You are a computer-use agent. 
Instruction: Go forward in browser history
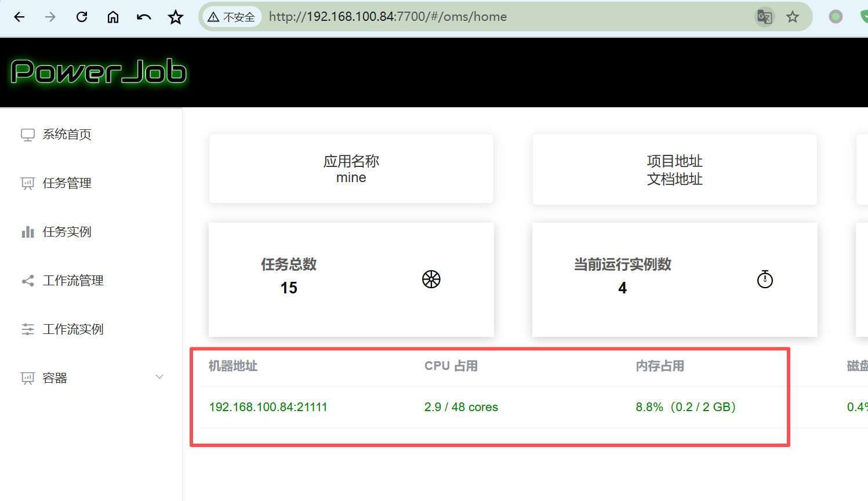[x=50, y=17]
